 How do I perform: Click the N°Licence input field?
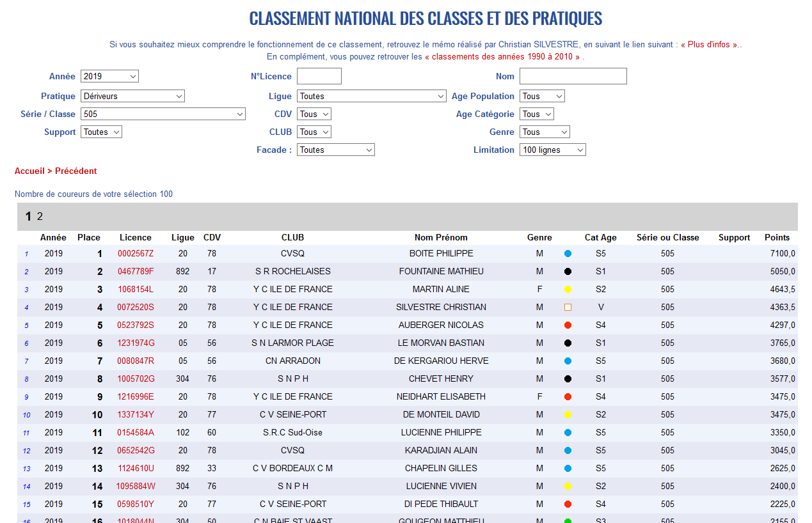click(319, 77)
